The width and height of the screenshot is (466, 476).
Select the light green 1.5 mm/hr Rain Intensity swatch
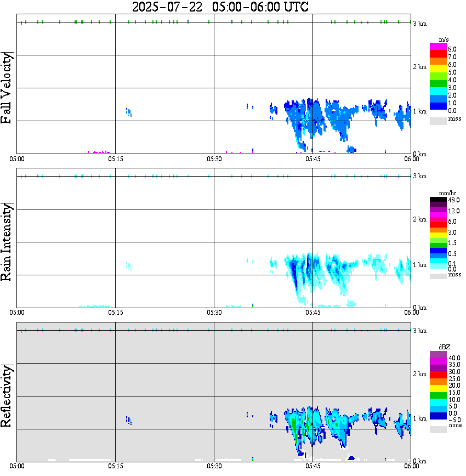tap(438, 240)
